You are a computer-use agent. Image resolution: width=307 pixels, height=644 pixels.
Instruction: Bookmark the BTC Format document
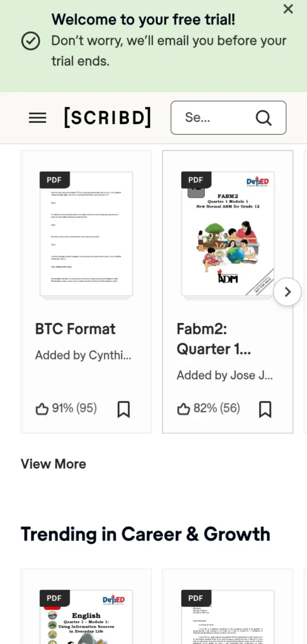[x=124, y=409]
